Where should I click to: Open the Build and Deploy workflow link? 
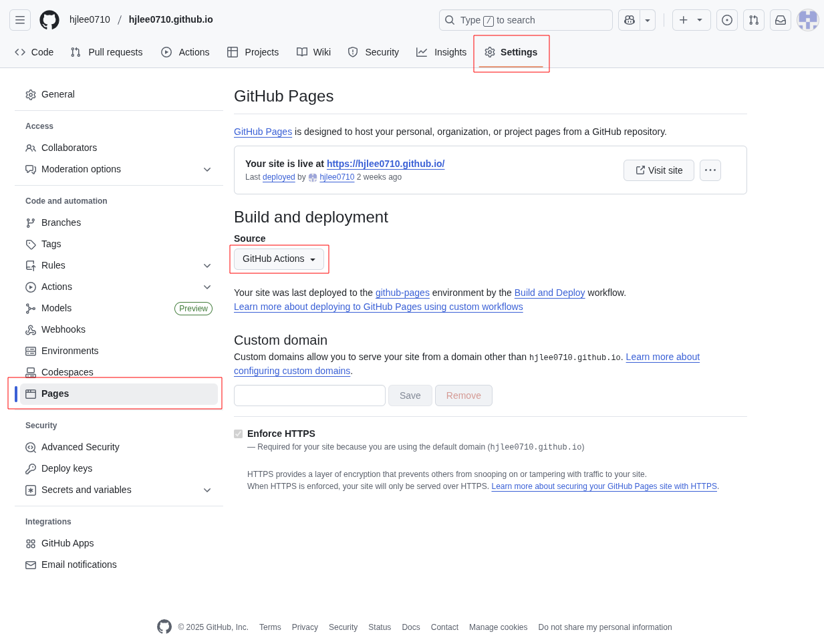[549, 293]
